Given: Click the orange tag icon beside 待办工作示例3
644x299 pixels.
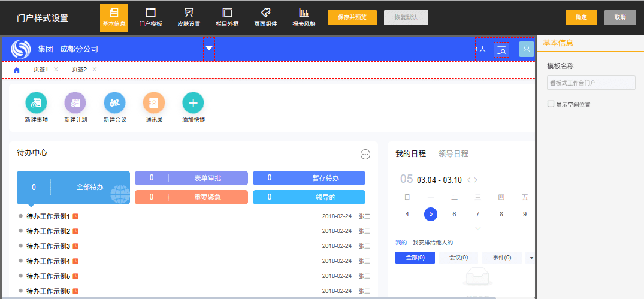Looking at the screenshot, I should tap(75, 246).
